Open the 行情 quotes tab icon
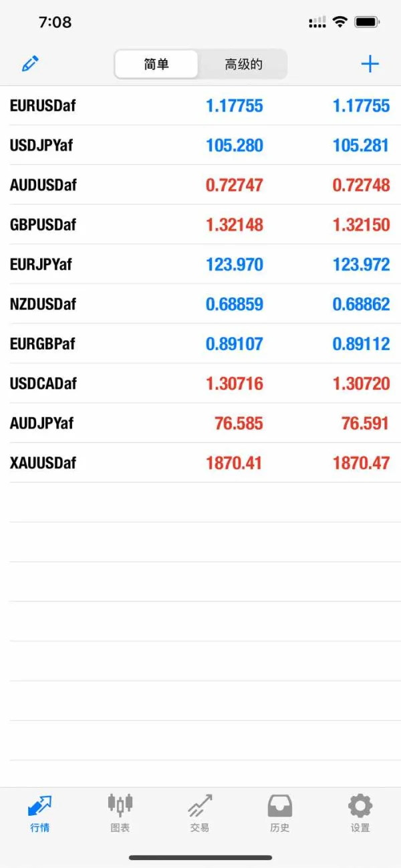Image resolution: width=401 pixels, height=868 pixels. (x=40, y=807)
